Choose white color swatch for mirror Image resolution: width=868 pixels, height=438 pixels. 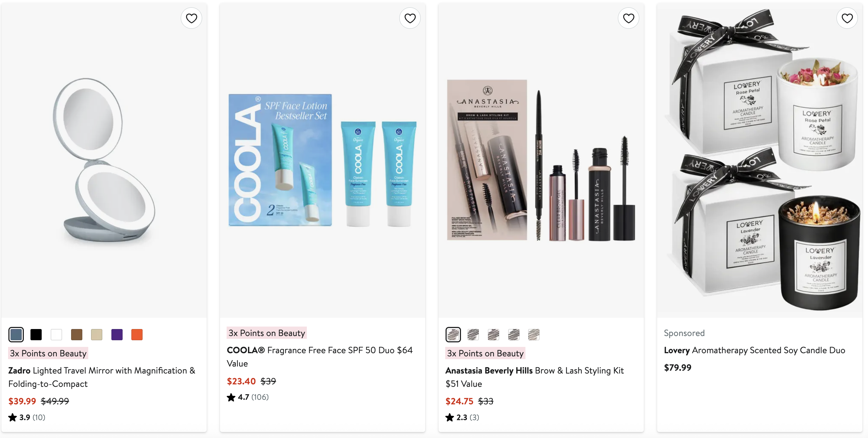56,335
